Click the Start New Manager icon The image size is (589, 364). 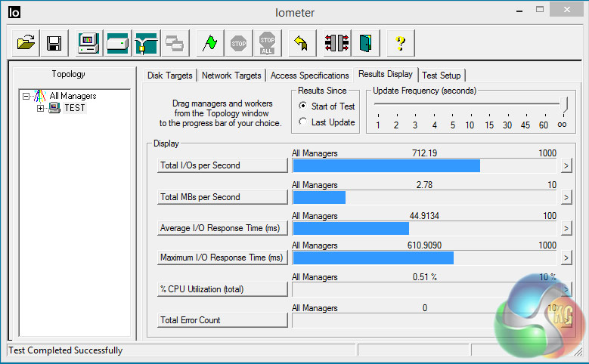(90, 43)
